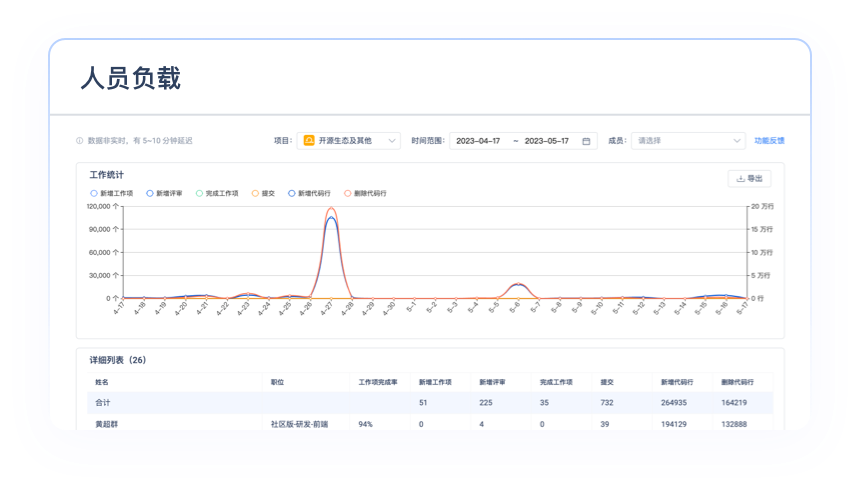Click the 工作项完成率 column header
The width and height of the screenshot is (860, 490).
point(378,382)
